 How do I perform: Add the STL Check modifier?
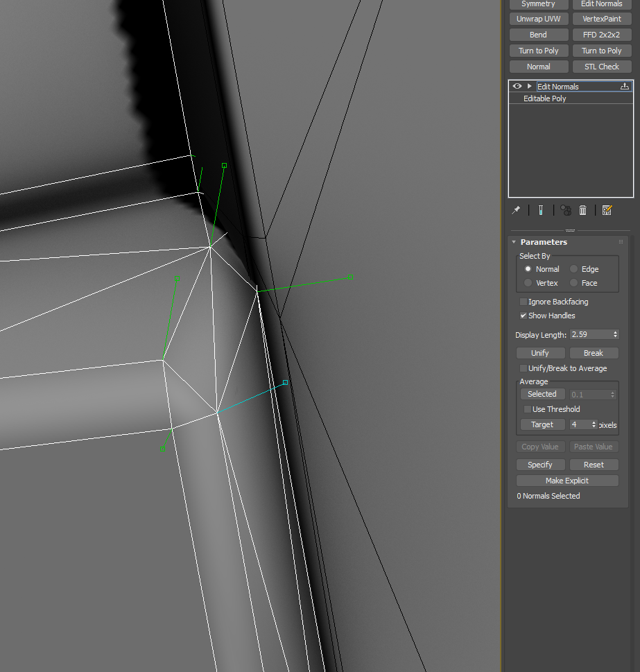coord(602,67)
